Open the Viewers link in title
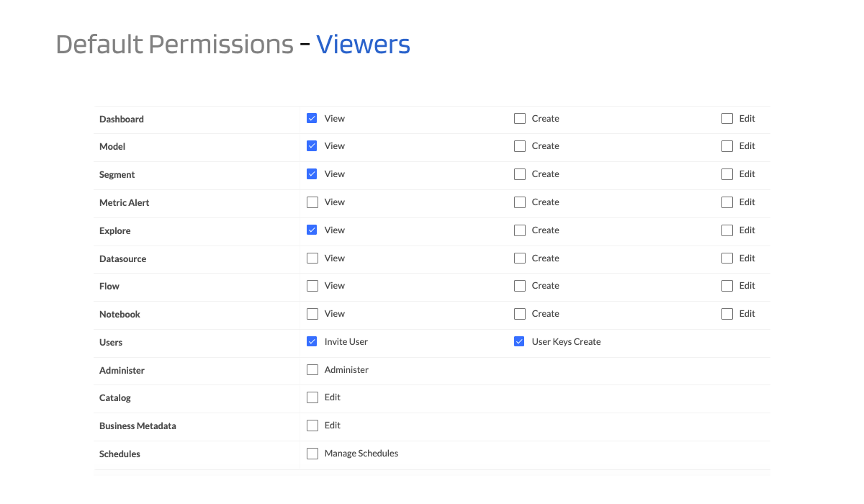Image resolution: width=864 pixels, height=504 pixels. point(364,44)
